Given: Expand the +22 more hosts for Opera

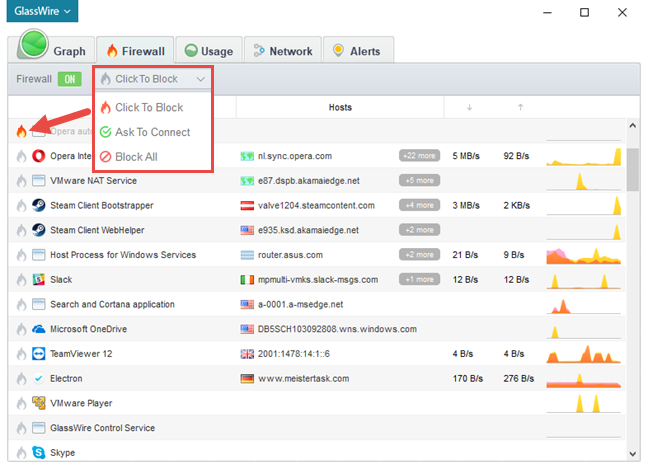Looking at the screenshot, I should click(x=419, y=156).
